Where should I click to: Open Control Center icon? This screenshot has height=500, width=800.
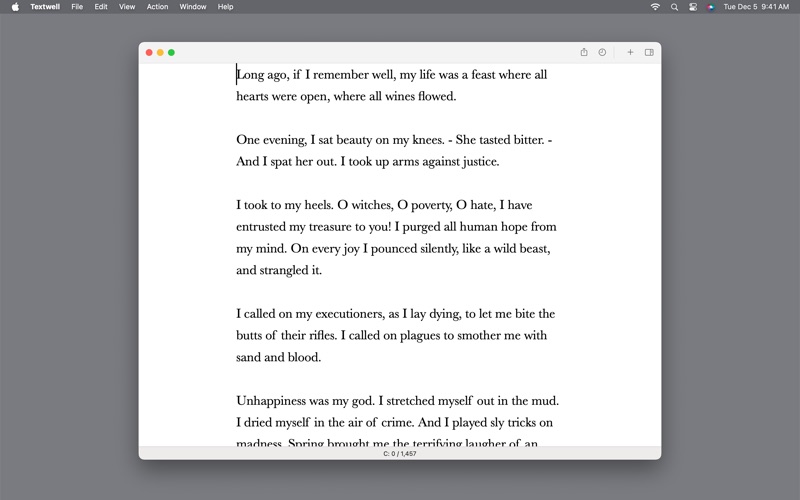[692, 7]
